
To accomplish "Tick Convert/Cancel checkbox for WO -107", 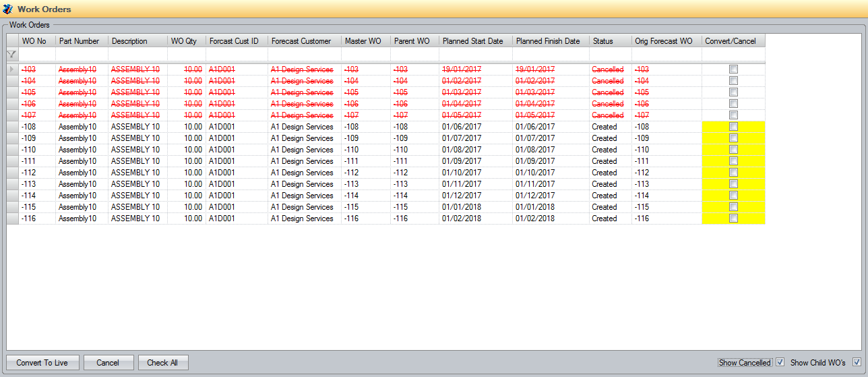I will tap(733, 115).
